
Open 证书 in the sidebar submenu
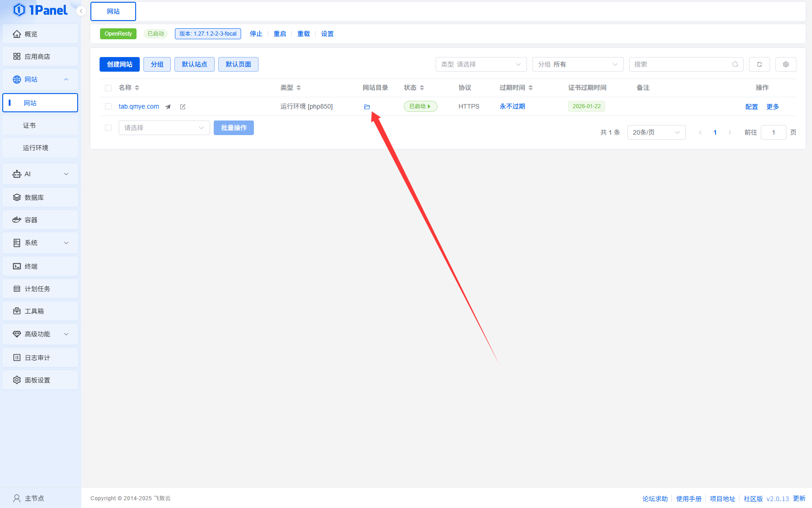point(29,126)
